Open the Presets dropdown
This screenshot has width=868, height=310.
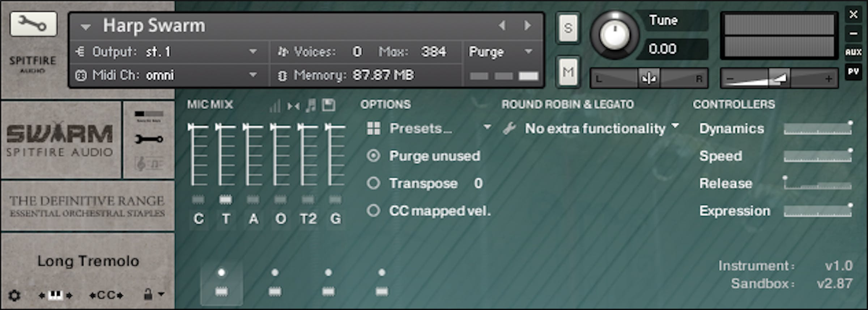[440, 128]
